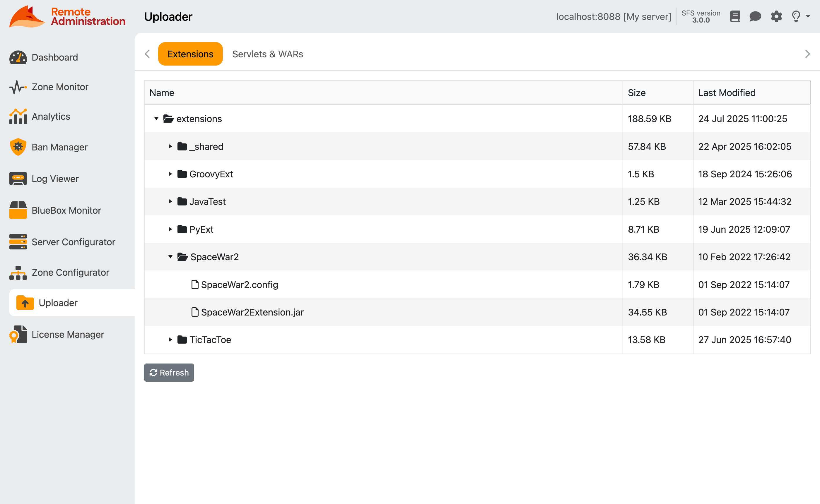The height and width of the screenshot is (504, 820).
Task: Select the Zone Monitor module
Action: point(60,87)
